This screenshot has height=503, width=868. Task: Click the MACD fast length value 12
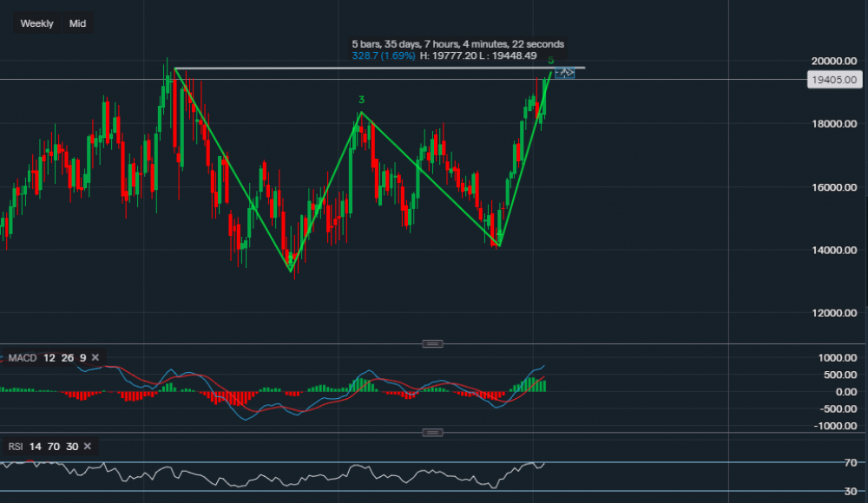coord(49,357)
